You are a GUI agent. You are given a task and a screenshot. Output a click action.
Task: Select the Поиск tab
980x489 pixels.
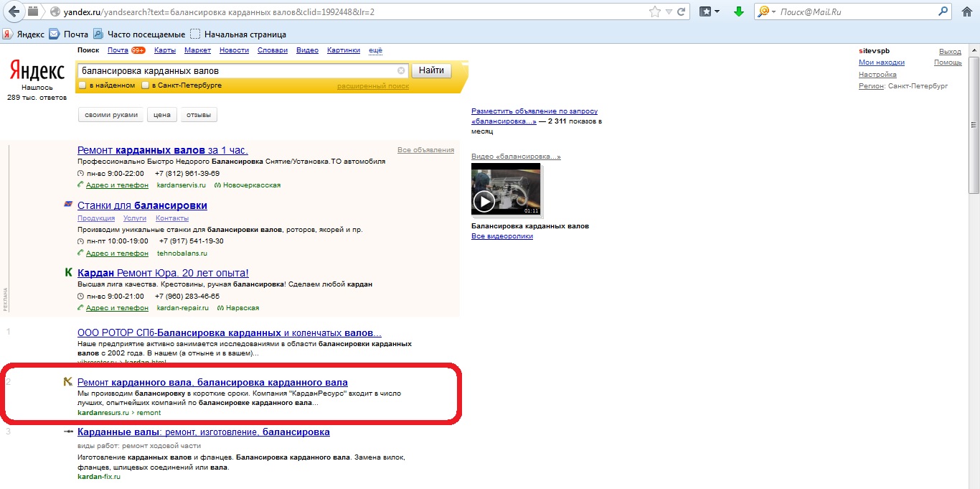click(88, 50)
